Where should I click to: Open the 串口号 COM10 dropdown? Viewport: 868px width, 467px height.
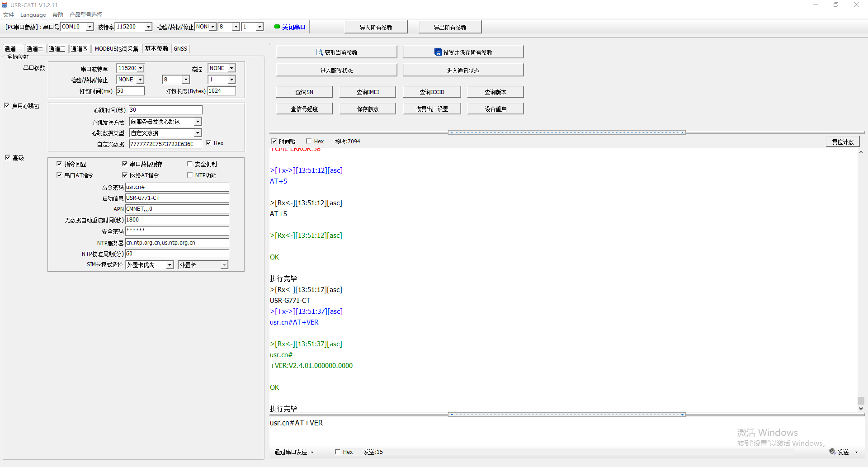click(90, 27)
